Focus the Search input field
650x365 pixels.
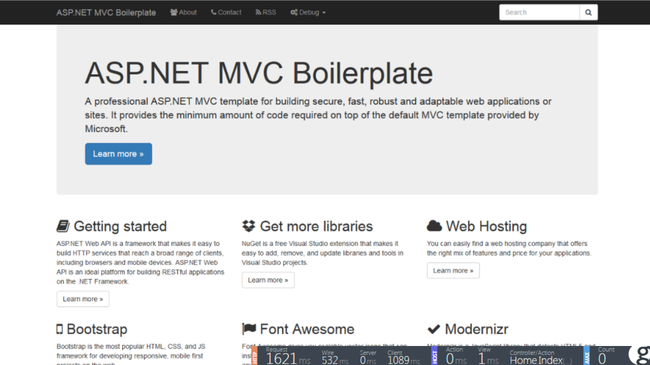point(539,12)
